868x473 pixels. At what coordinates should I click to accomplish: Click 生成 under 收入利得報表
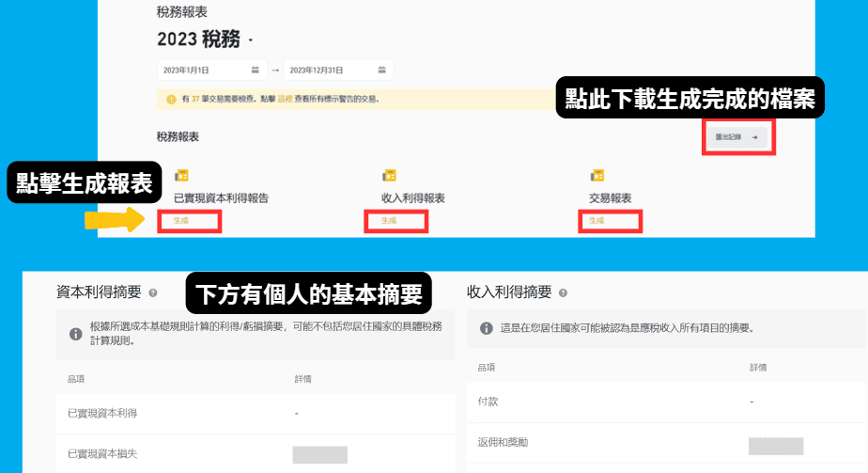coord(388,221)
